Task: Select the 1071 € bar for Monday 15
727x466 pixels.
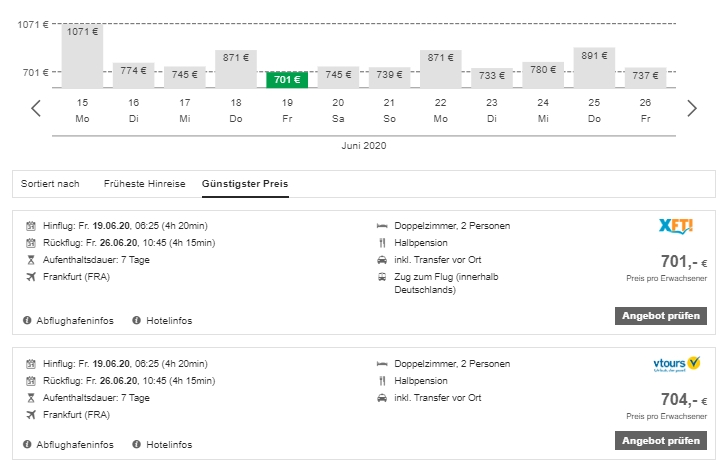Action: coord(82,55)
